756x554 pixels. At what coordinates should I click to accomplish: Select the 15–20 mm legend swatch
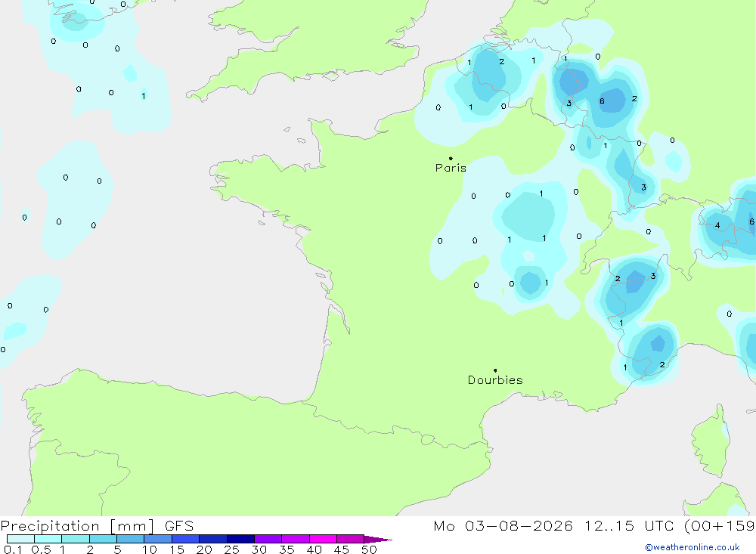[186, 539]
